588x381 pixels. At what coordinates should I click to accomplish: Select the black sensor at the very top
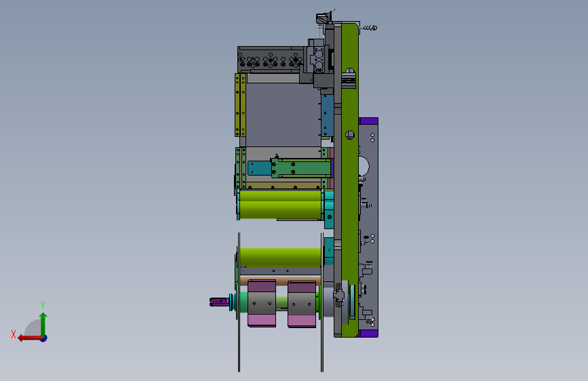point(323,18)
